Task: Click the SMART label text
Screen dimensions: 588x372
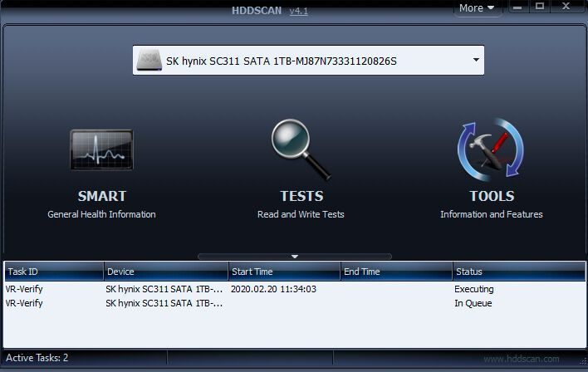Action: pos(102,196)
